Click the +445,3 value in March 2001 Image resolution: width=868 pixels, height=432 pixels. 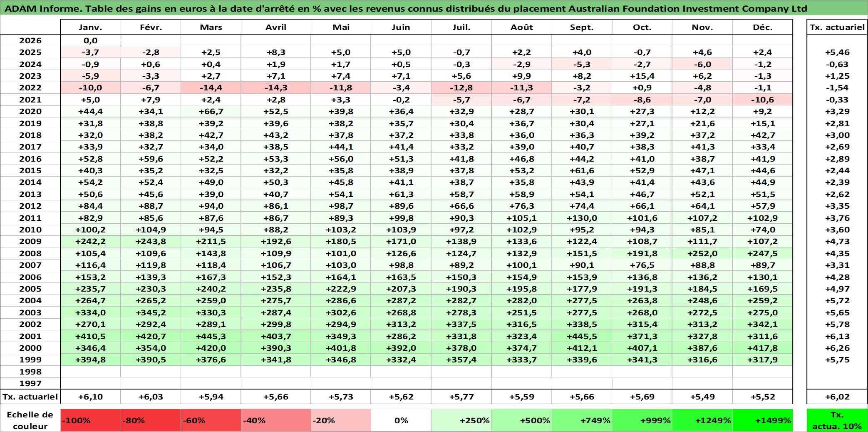tap(211, 336)
